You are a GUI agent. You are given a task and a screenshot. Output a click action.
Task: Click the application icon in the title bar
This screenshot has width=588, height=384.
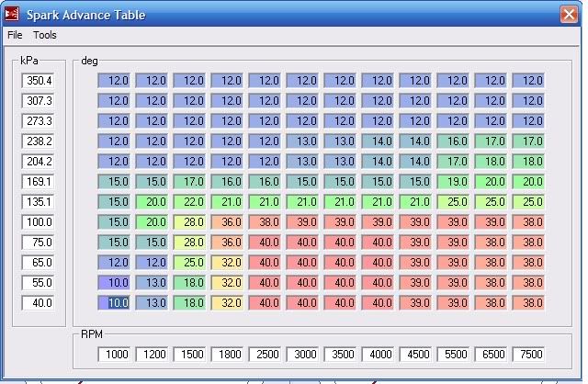(13, 15)
